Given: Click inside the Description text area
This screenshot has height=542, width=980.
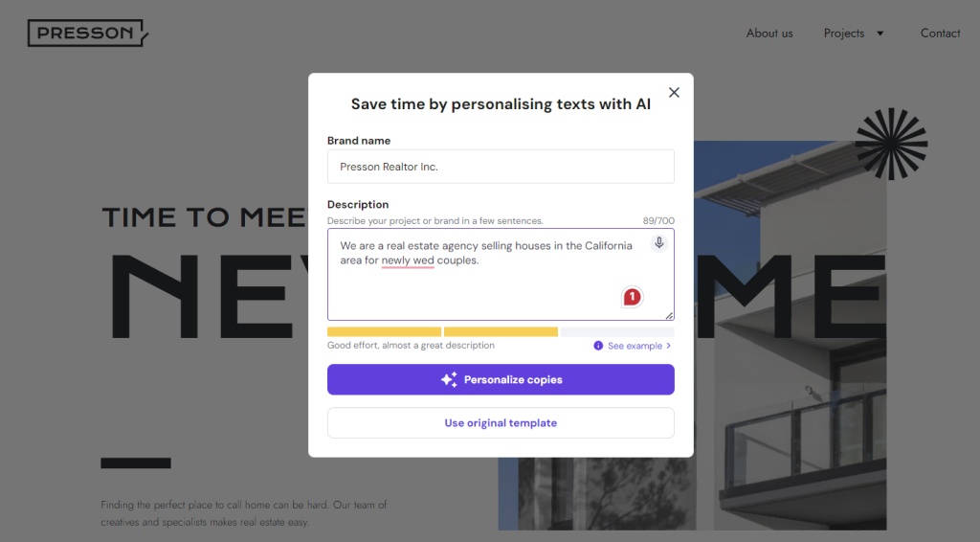Looking at the screenshot, I should pos(488,287).
